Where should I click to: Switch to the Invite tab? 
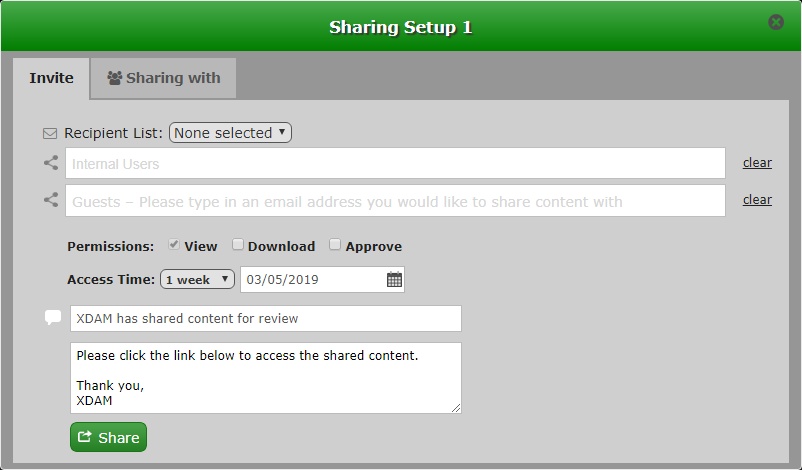51,77
